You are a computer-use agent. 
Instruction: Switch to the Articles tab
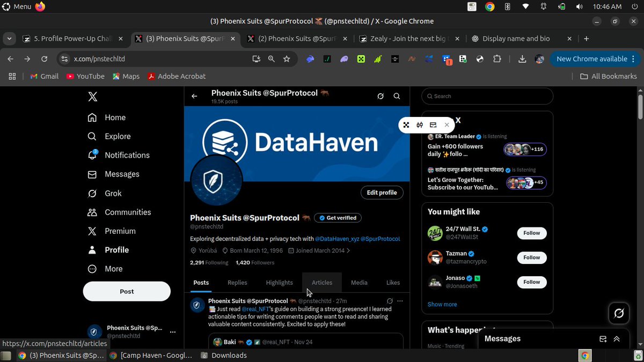point(322,283)
